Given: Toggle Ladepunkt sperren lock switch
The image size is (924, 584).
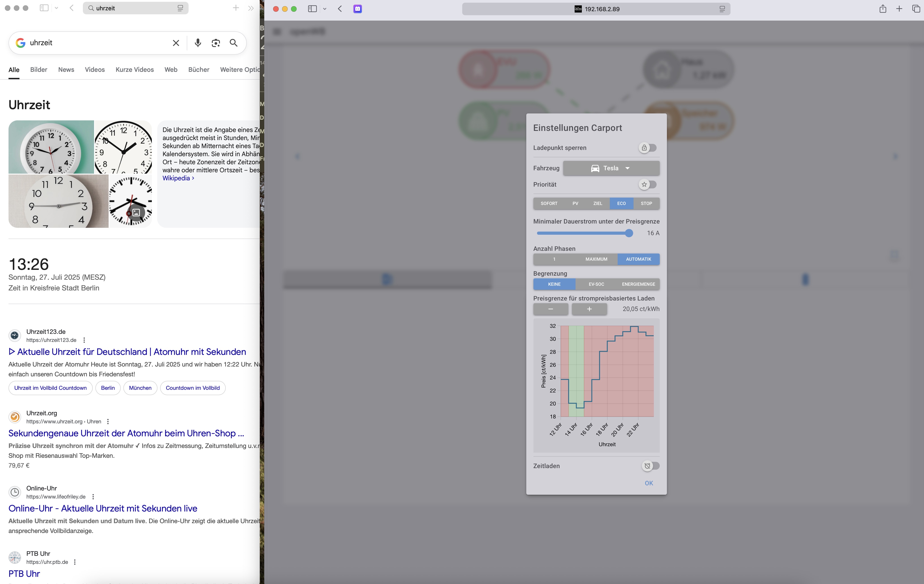Looking at the screenshot, I should pos(648,148).
